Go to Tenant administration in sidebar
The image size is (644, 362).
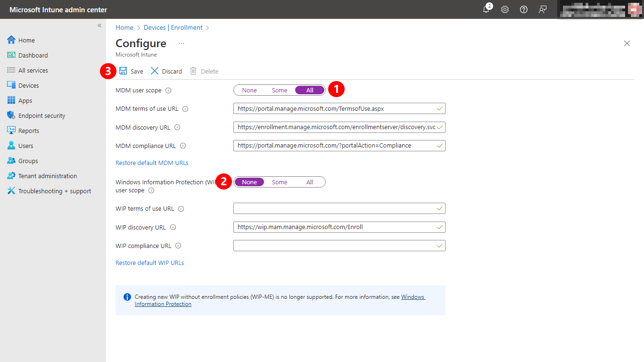coord(47,176)
